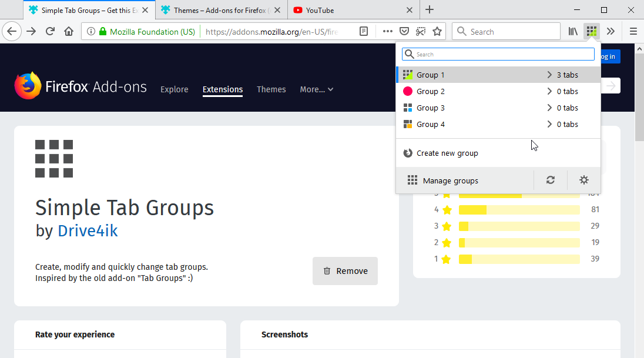Expand Group 2 tab list arrow
644x358 pixels.
(549, 92)
